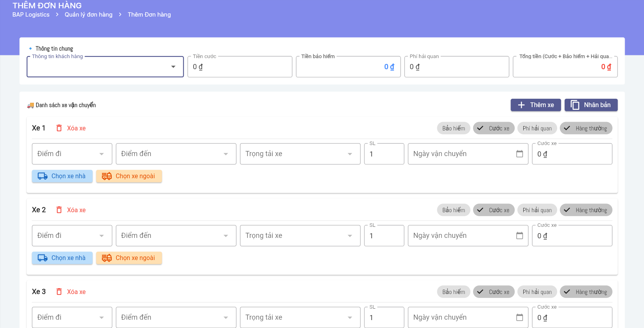
Task: Open calendar icon in Xe 2 transport date
Action: (519, 236)
